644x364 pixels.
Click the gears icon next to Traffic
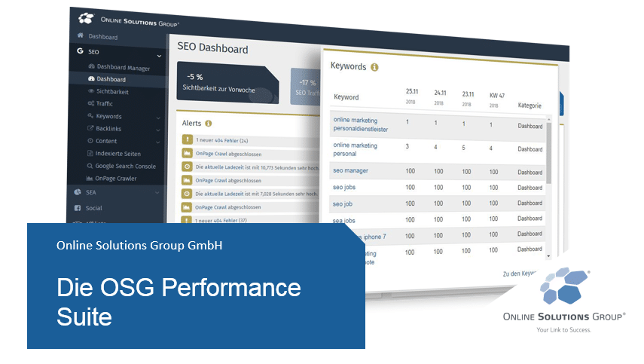click(x=91, y=103)
